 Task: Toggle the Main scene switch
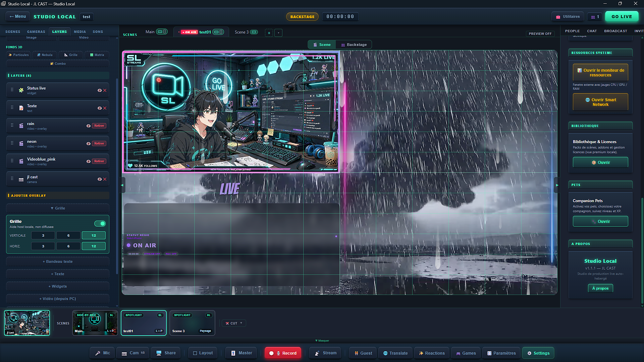(162, 32)
